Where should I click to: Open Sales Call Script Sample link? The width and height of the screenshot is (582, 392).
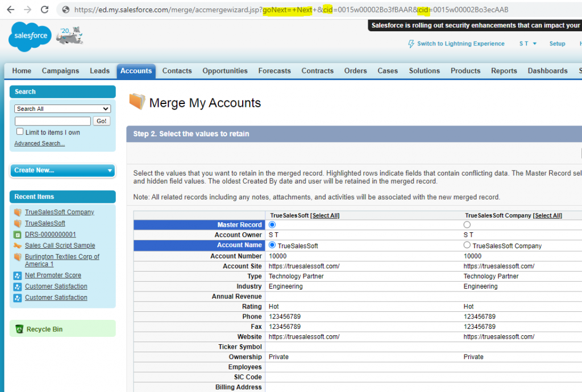(60, 245)
